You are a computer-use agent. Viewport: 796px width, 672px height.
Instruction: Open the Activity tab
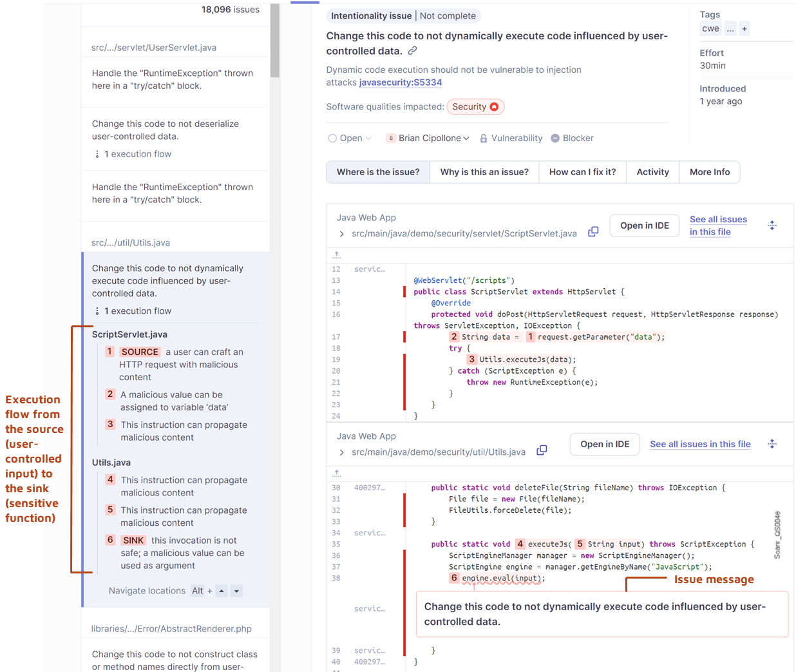tap(653, 172)
